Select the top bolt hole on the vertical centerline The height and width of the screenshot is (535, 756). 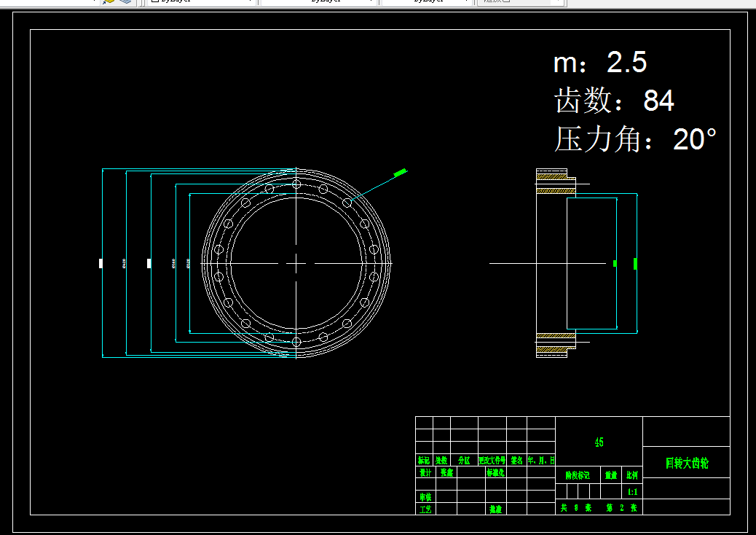(296, 184)
